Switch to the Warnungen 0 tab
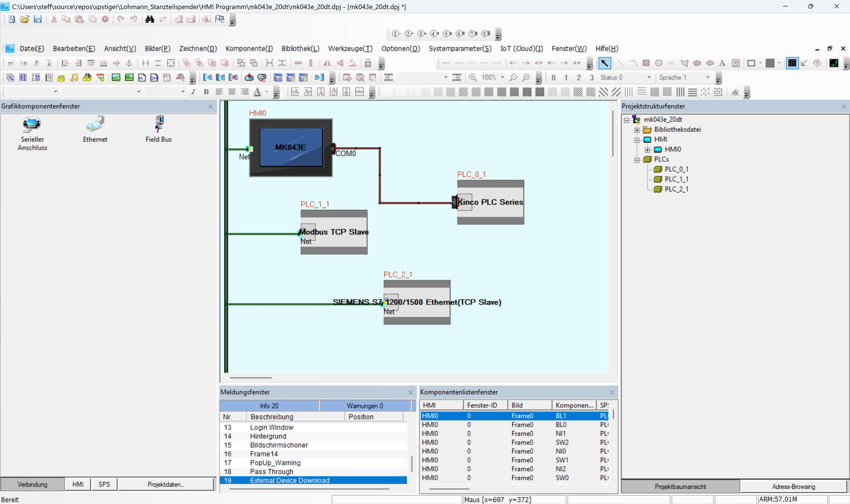Viewport: 850px width, 504px height. point(365,405)
